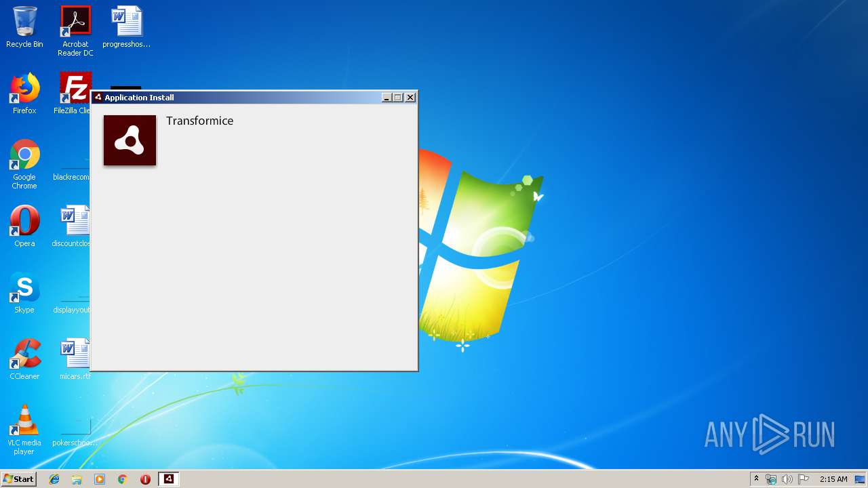The height and width of the screenshot is (488, 868).
Task: Open network status tray icon
Action: pos(771,479)
